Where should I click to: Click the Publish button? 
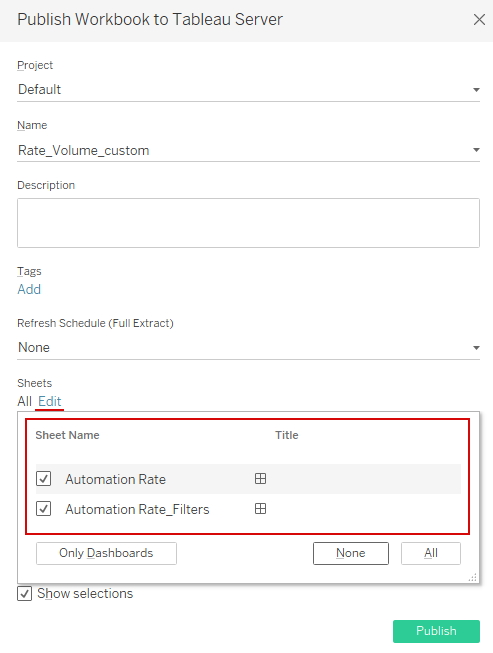(x=436, y=631)
